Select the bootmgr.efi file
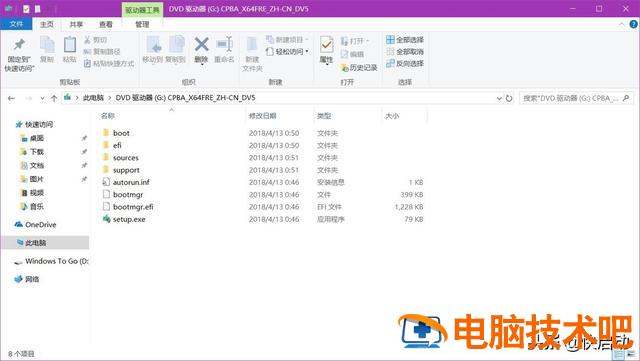Image resolution: width=640 pixels, height=361 pixels. (133, 207)
